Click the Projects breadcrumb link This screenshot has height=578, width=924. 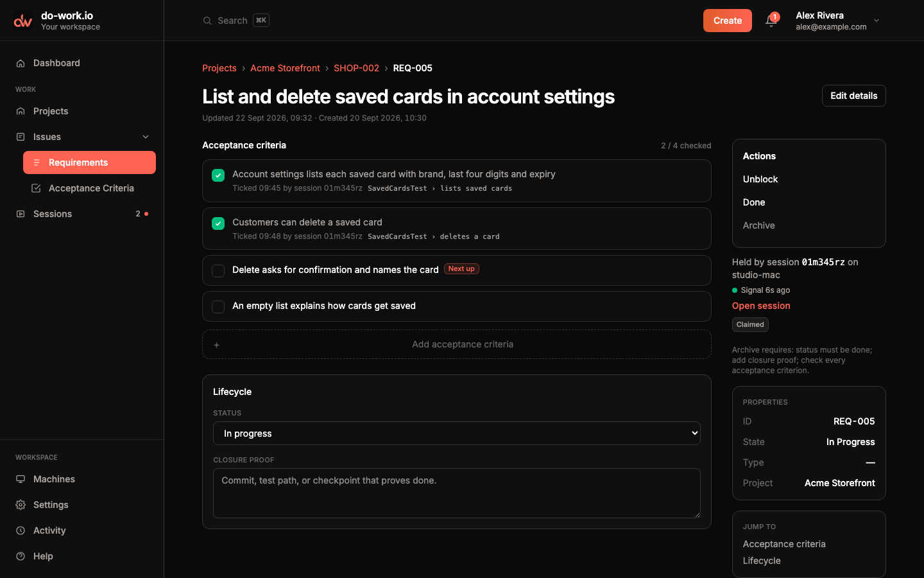pyautogui.click(x=219, y=68)
